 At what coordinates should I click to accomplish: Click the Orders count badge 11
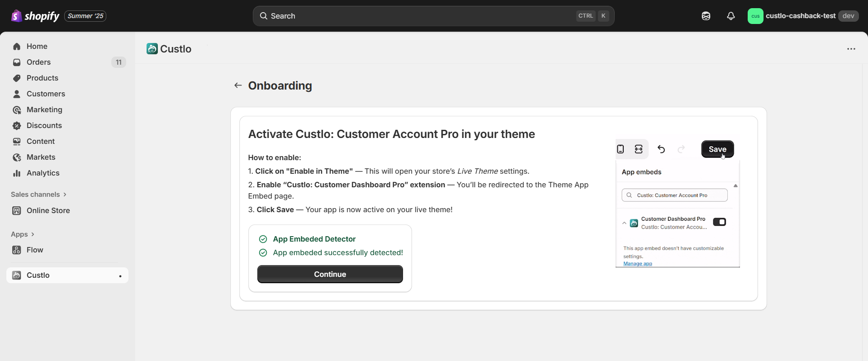tap(119, 62)
